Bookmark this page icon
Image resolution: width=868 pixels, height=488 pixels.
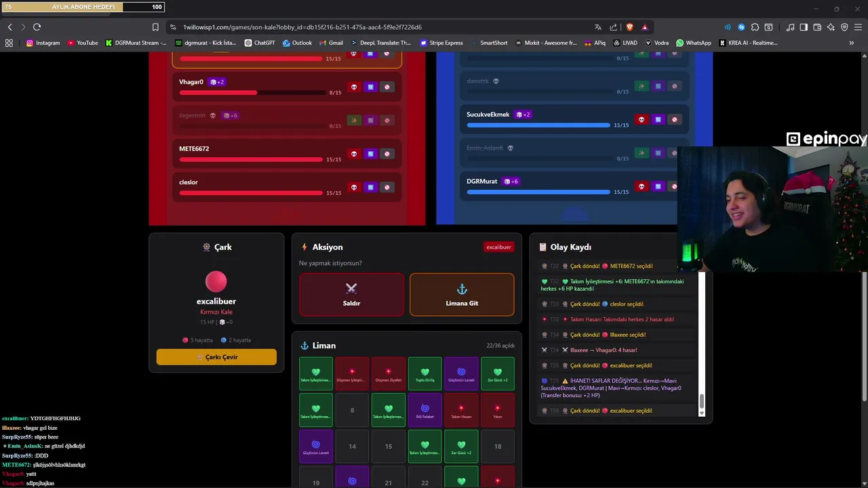(x=155, y=27)
